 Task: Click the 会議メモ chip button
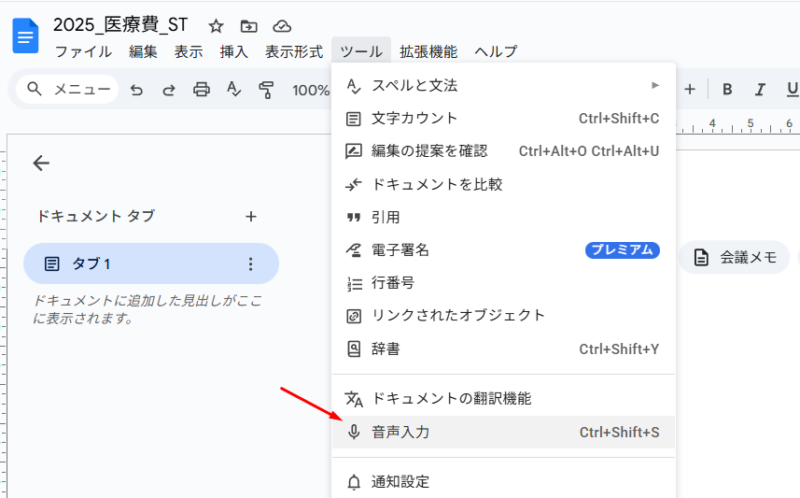coord(735,257)
